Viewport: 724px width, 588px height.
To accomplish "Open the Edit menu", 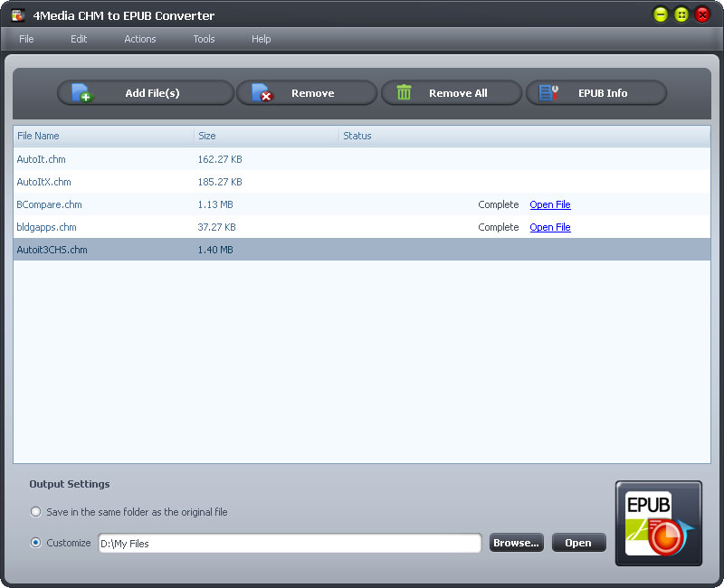I will 79,39.
